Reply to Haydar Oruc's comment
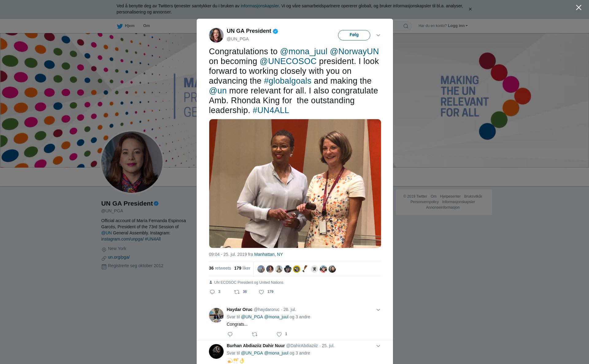589x364 pixels. (230, 334)
